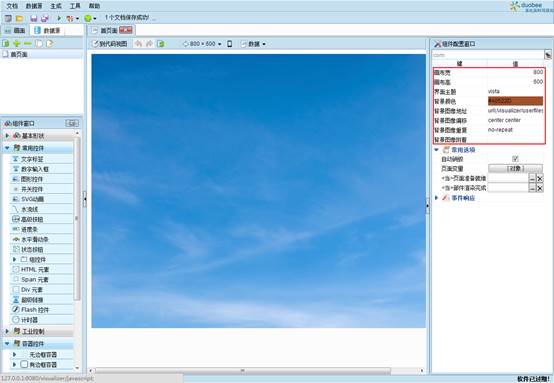This screenshot has height=383, width=554.
Task: Click first green page icon in page toolbar
Action: [6, 43]
